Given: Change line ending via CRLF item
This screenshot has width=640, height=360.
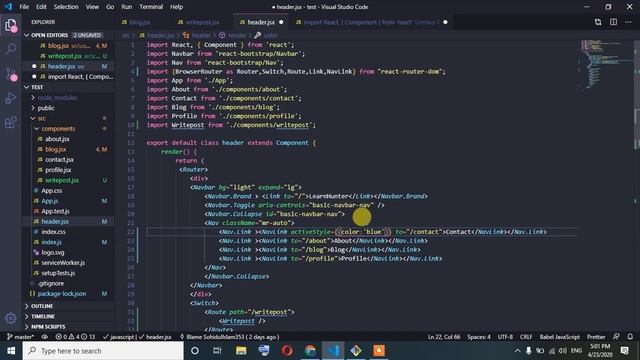Looking at the screenshot, I should [526, 337].
